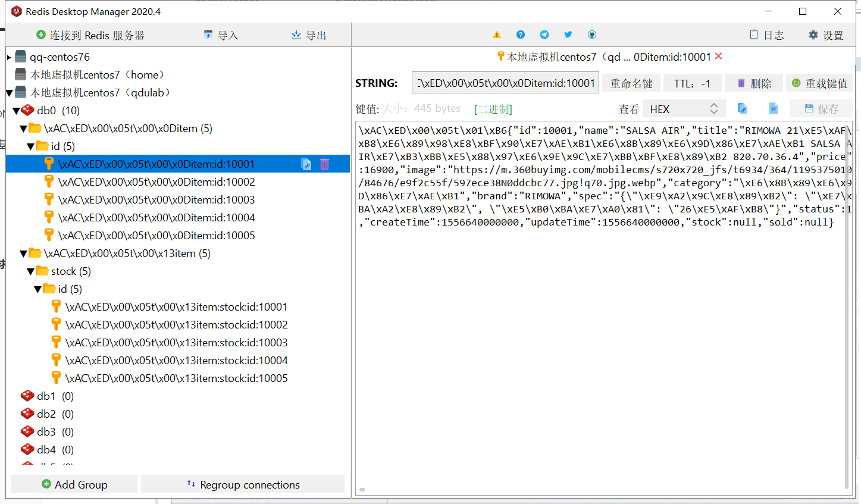The width and height of the screenshot is (861, 504).
Task: Open the blue question mark help icon
Action: [521, 35]
